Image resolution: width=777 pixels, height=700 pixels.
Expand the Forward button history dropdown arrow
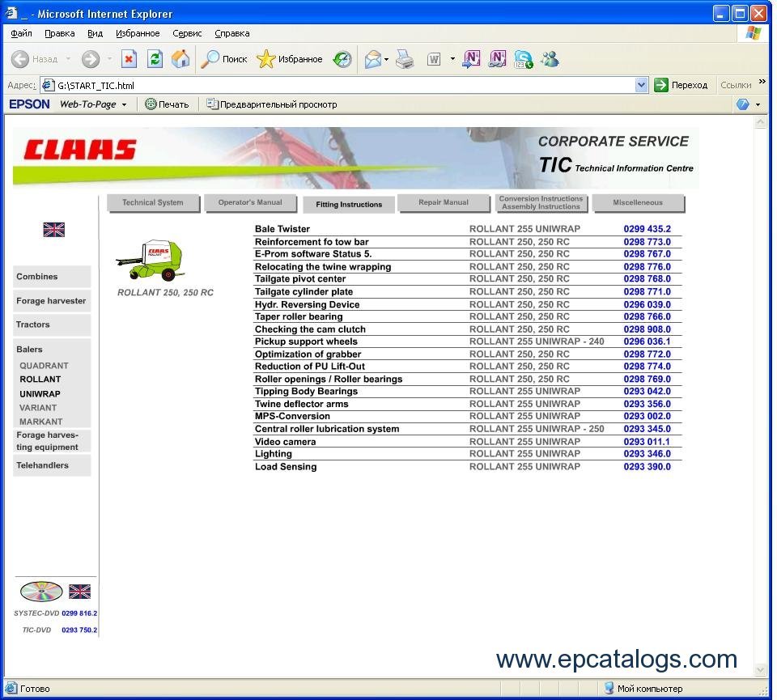click(109, 59)
